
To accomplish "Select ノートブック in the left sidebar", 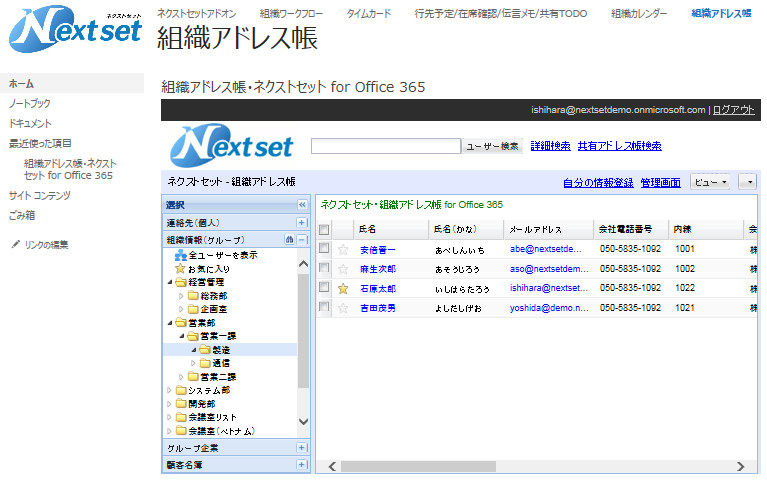I will tap(30, 103).
